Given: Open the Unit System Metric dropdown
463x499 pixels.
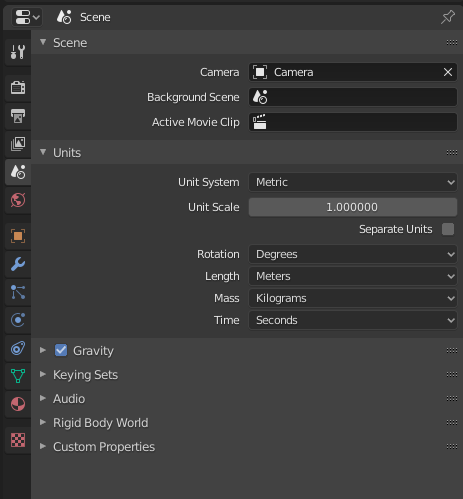Looking at the screenshot, I should [x=353, y=182].
